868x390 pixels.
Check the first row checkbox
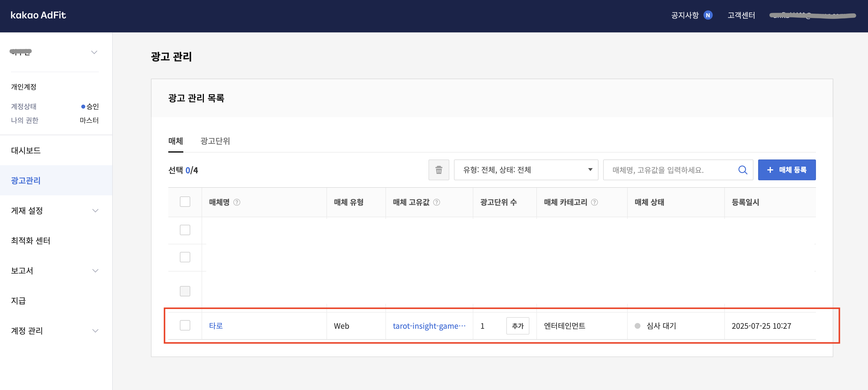[185, 230]
